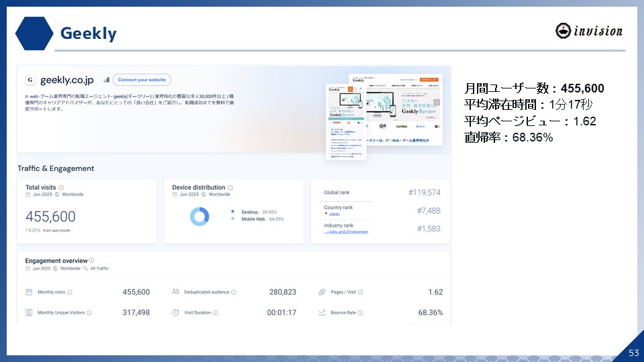Open the Device distribution info icon

pyautogui.click(x=230, y=188)
